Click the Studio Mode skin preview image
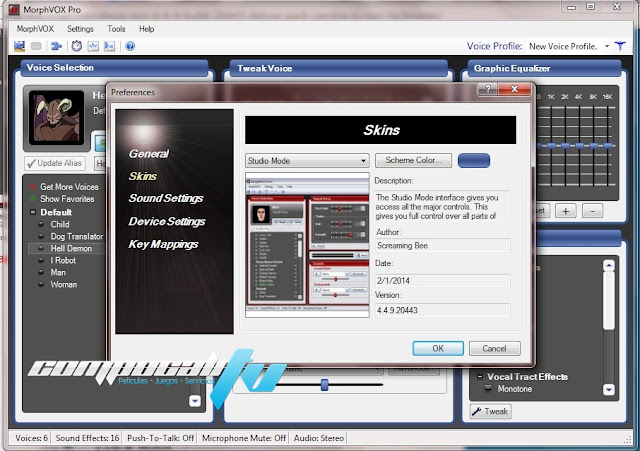 307,245
